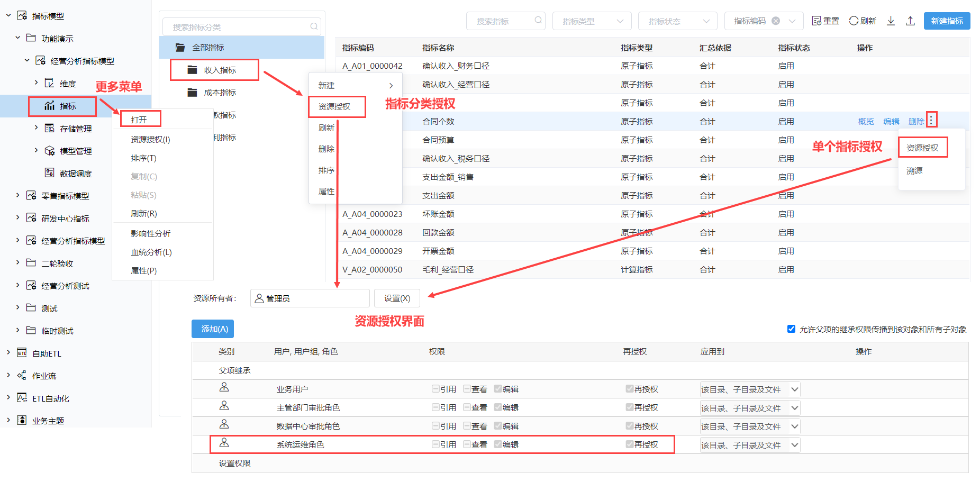Open the 指标编码 dropdown arrow
The width and height of the screenshot is (980, 491).
[792, 21]
